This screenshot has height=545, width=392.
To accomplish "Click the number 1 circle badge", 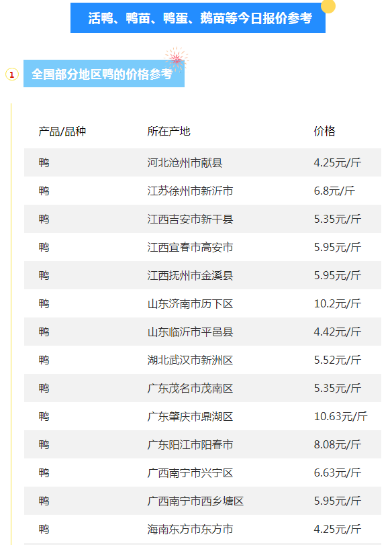I will tap(12, 74).
